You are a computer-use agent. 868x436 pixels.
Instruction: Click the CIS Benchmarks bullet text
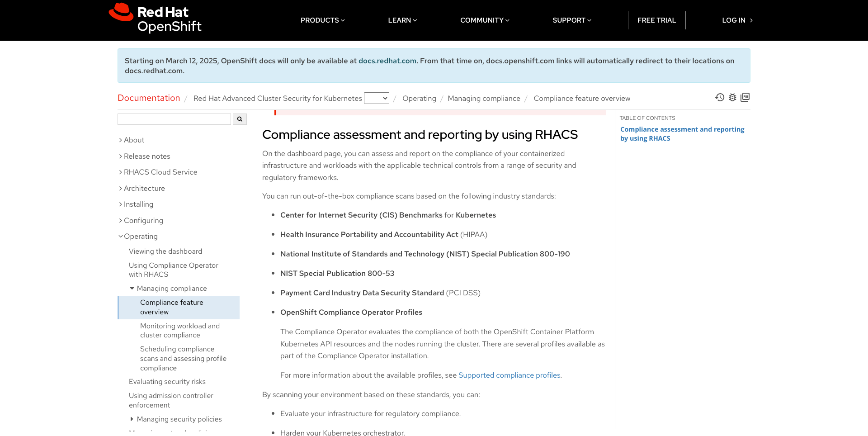(388, 215)
